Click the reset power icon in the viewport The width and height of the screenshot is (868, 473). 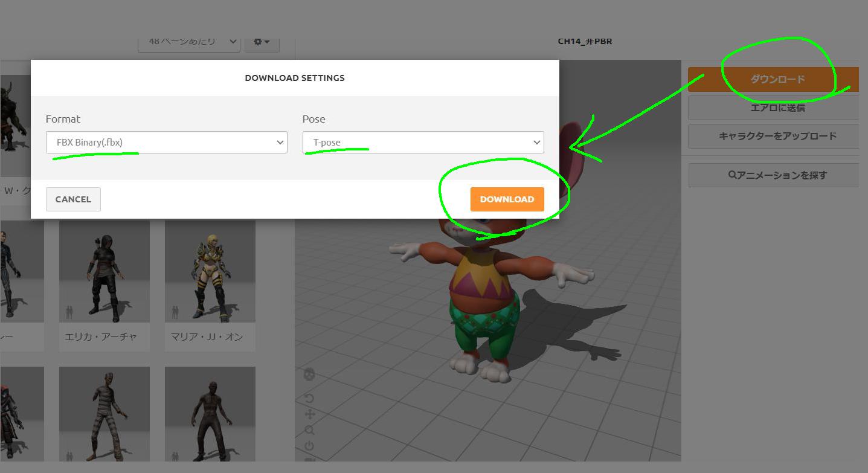(x=309, y=446)
